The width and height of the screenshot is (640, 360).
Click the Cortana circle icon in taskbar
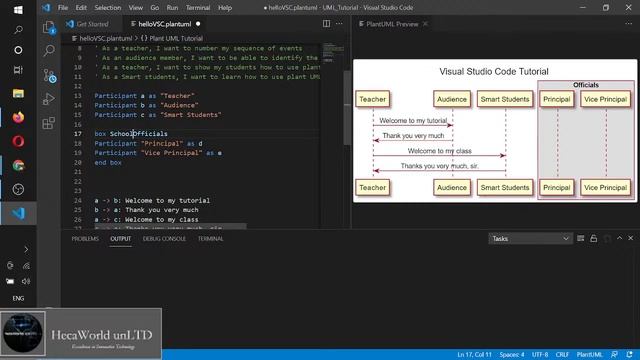tap(18, 50)
